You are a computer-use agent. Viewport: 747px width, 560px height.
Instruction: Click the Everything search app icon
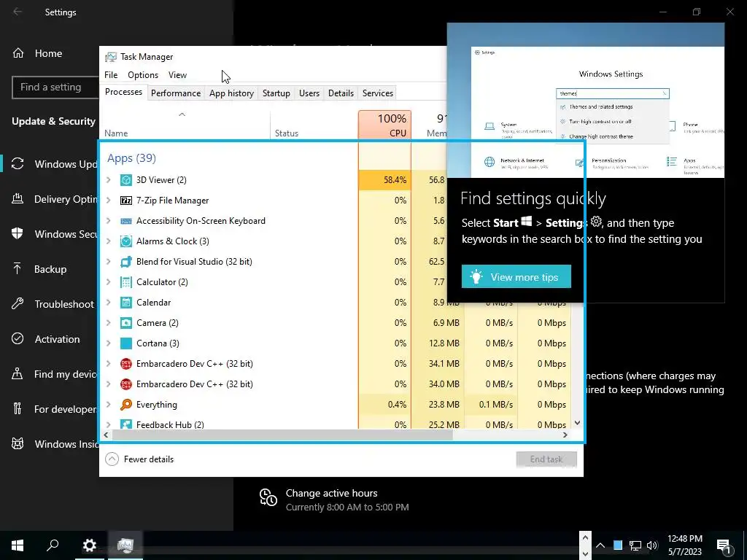pyautogui.click(x=125, y=405)
